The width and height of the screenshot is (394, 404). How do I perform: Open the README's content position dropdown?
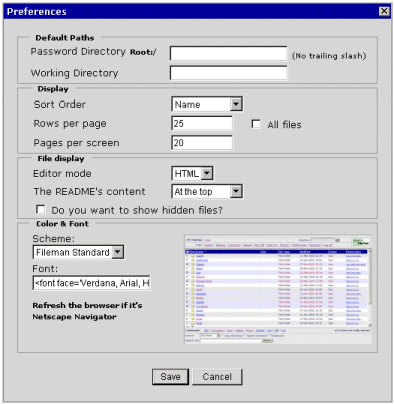[236, 191]
